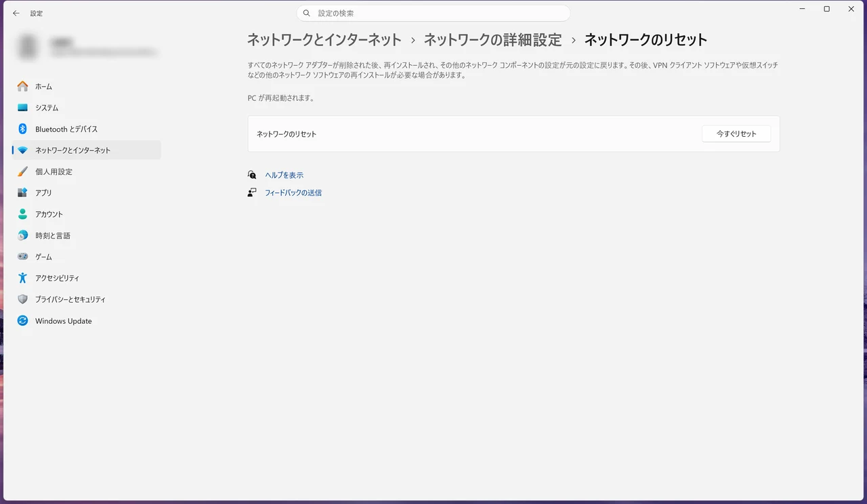Click the search magnifier icon

pyautogui.click(x=307, y=13)
